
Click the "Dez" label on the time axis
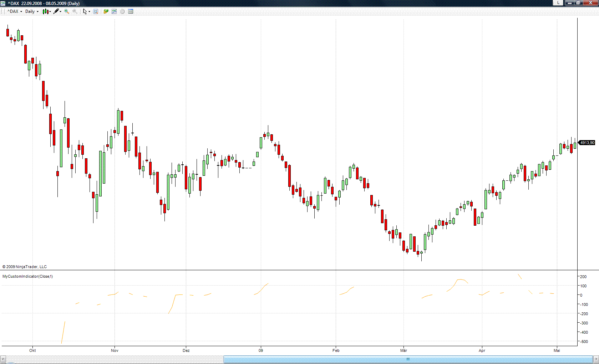[x=186, y=350]
